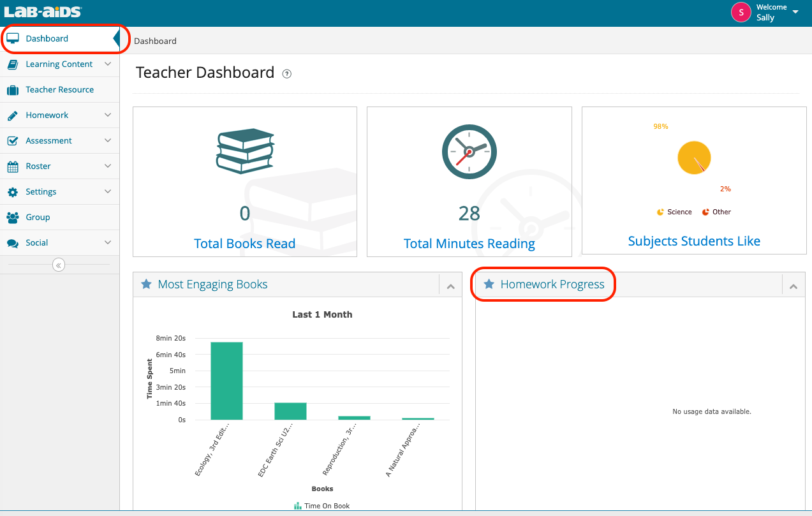Open the Total Books Read link
This screenshot has height=516, width=812.
pyautogui.click(x=244, y=244)
